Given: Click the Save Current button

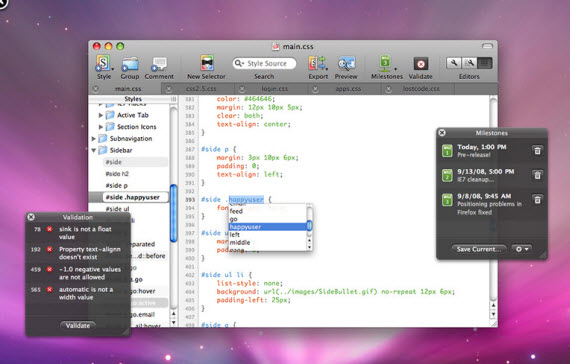Looking at the screenshot, I should [479, 249].
